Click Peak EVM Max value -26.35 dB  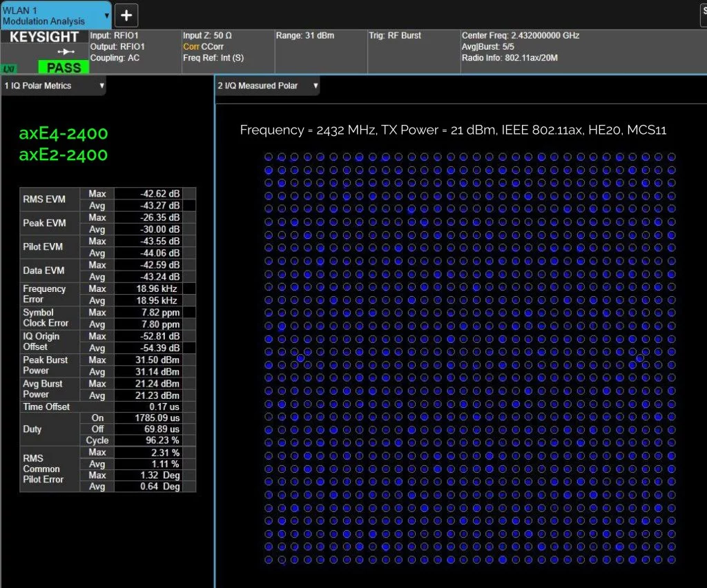pyautogui.click(x=148, y=217)
